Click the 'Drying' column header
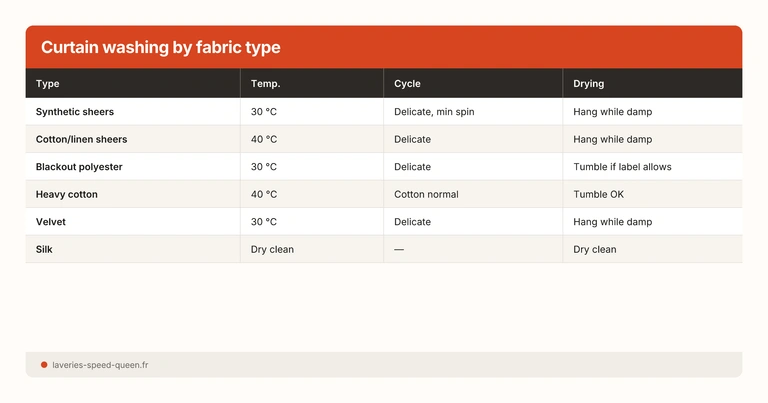 (x=588, y=84)
